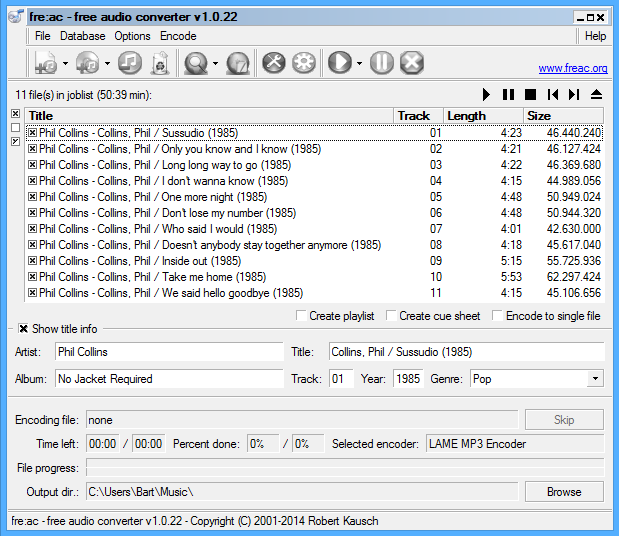Screen dimensions: 619x536
Task: Visit the www.freac.org link
Action: pos(572,69)
